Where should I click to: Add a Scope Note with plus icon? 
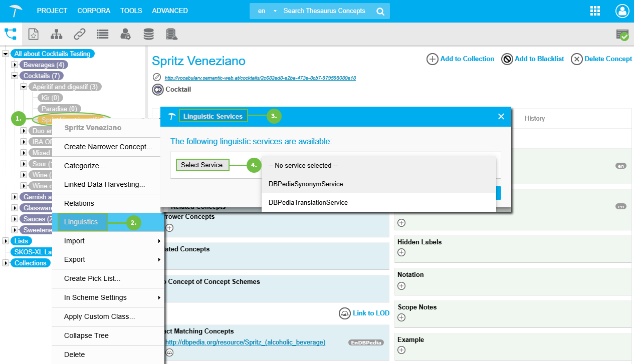click(x=401, y=317)
